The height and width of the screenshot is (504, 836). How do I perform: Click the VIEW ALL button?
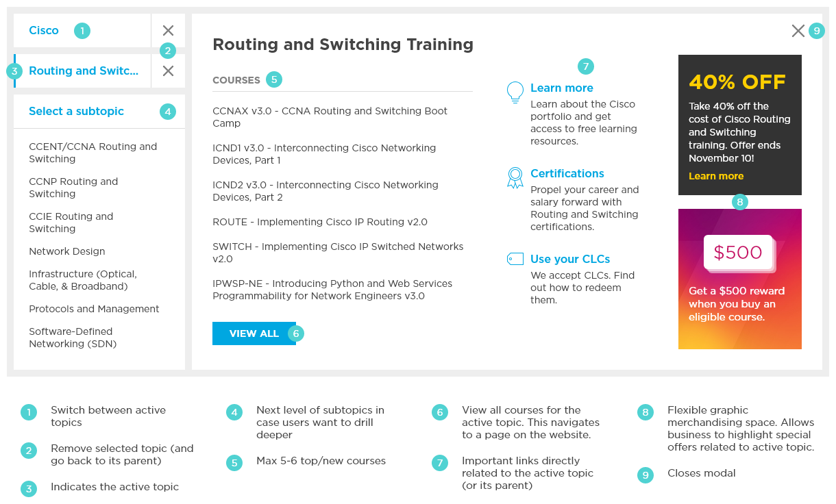click(254, 333)
